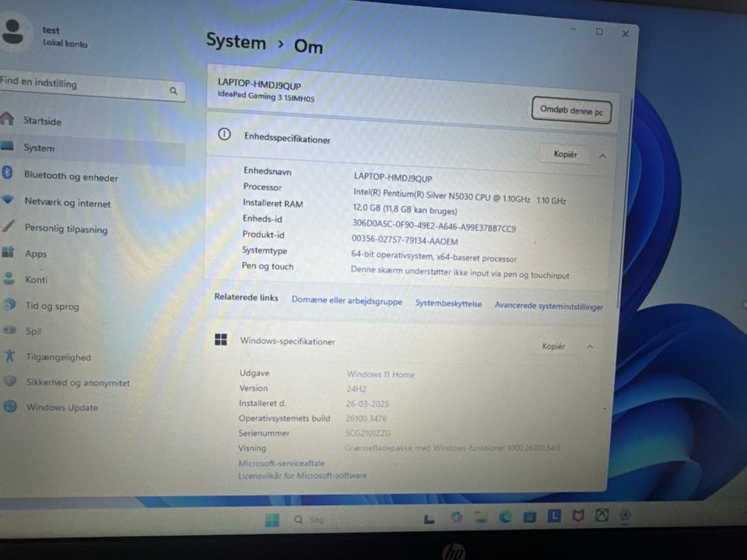The height and width of the screenshot is (560, 747).
Task: Focus the Find en indstilling search field
Action: tap(93, 86)
